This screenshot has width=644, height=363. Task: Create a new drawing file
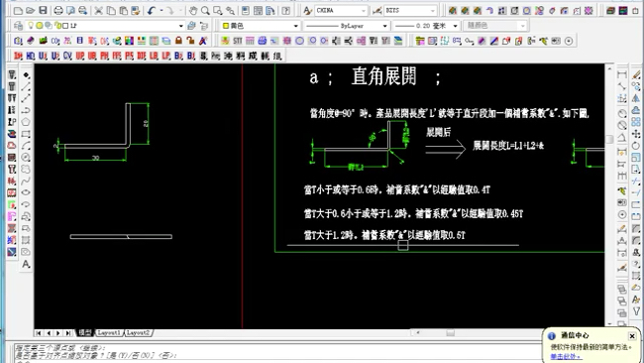pos(18,10)
